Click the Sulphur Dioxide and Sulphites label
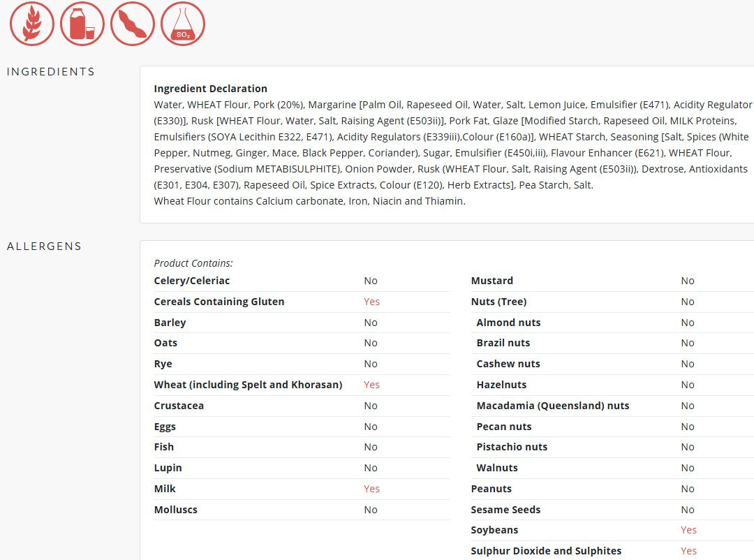The image size is (754, 560). click(x=546, y=551)
